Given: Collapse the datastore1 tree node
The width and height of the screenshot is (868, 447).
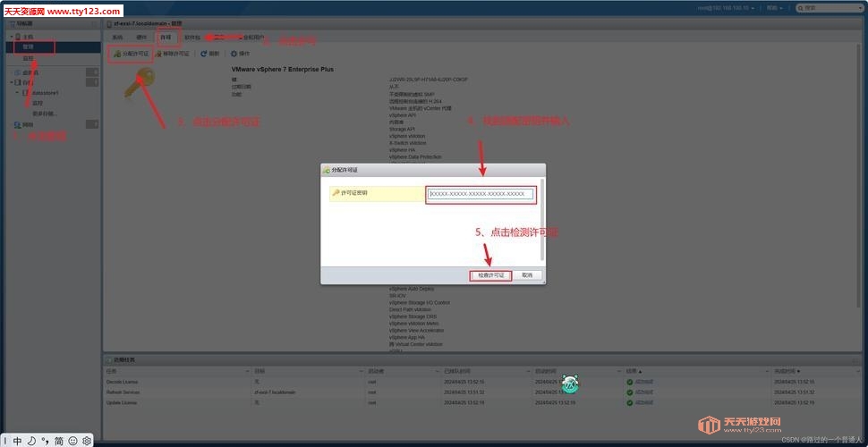Looking at the screenshot, I should [x=18, y=93].
